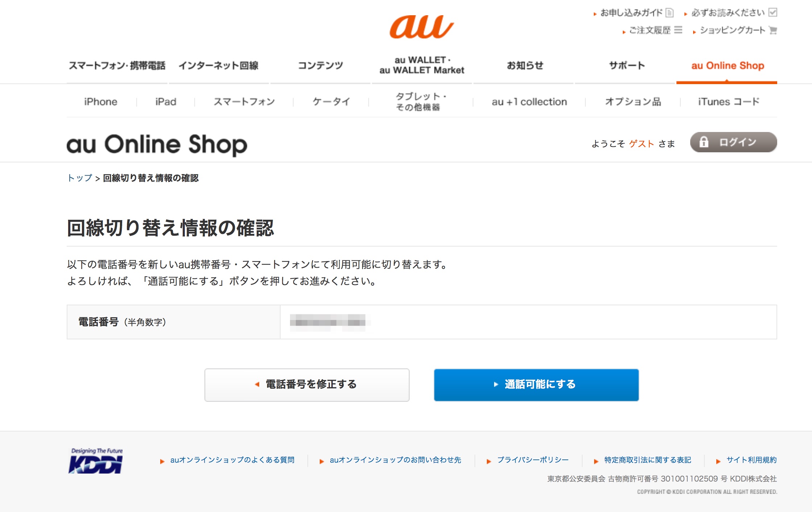Open the au Online Shop tab

pos(727,66)
